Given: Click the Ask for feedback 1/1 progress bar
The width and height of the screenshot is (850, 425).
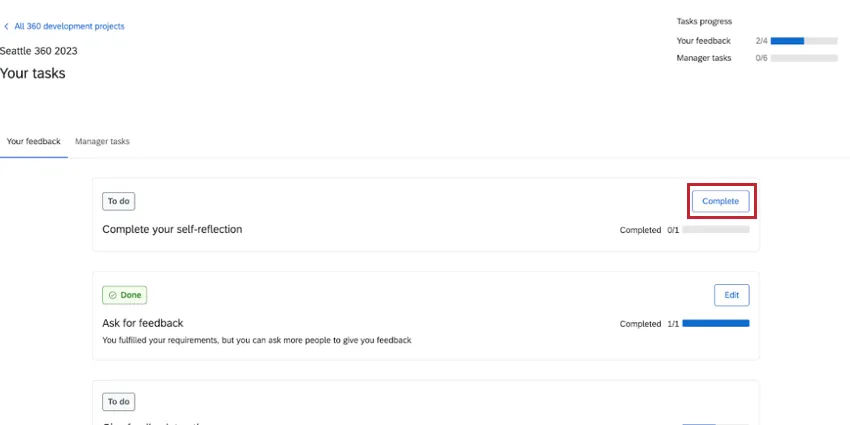Looking at the screenshot, I should [x=715, y=323].
